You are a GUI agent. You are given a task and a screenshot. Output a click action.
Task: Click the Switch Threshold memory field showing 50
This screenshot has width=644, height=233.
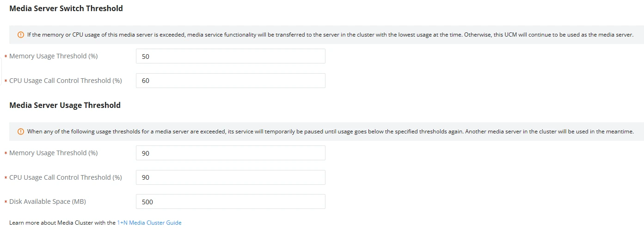[x=231, y=56]
